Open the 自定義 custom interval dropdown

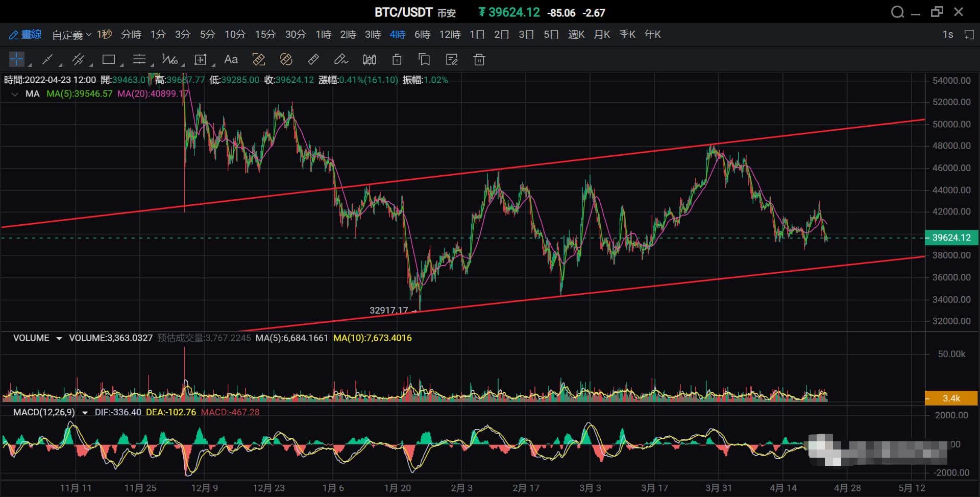pyautogui.click(x=71, y=34)
